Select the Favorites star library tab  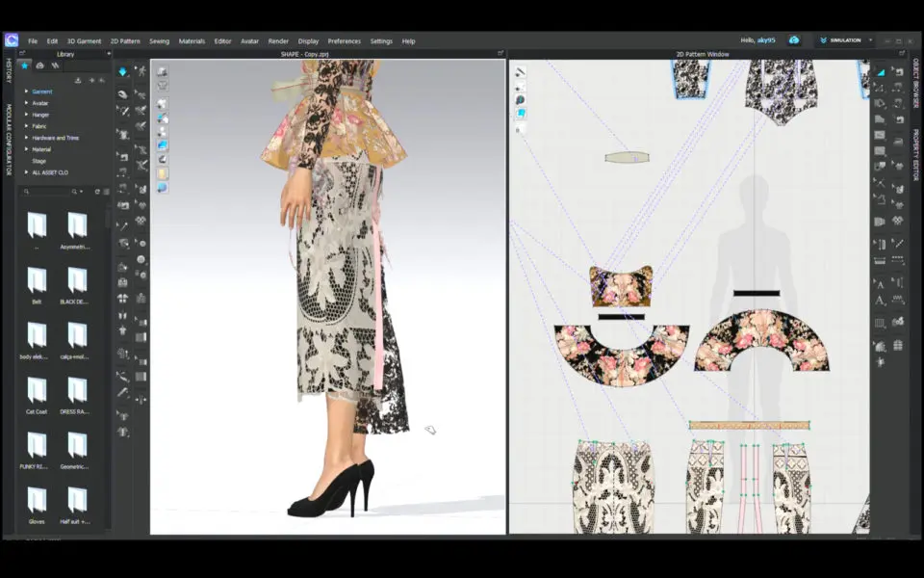(x=25, y=66)
